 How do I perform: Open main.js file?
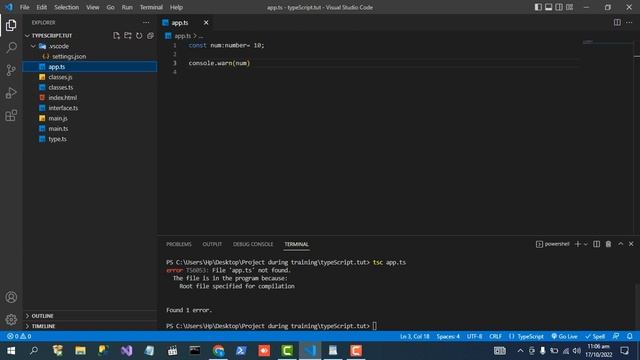pos(89,118)
